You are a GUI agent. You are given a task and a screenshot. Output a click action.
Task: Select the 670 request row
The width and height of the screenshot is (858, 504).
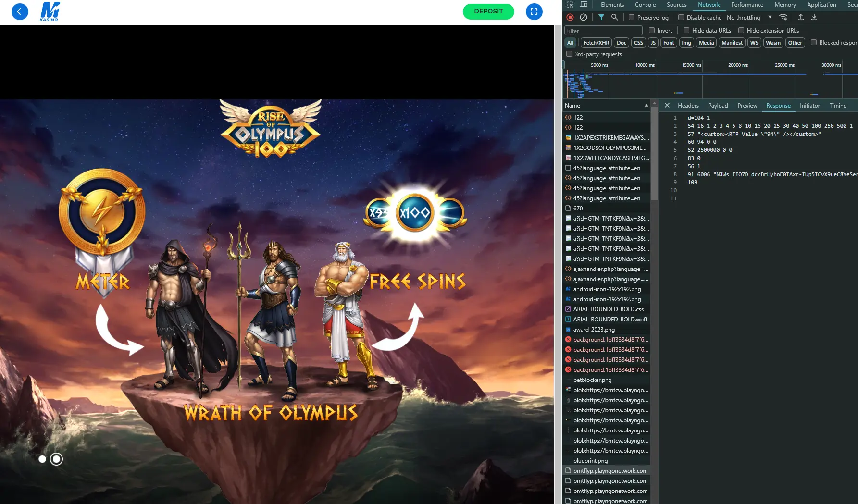coord(607,209)
